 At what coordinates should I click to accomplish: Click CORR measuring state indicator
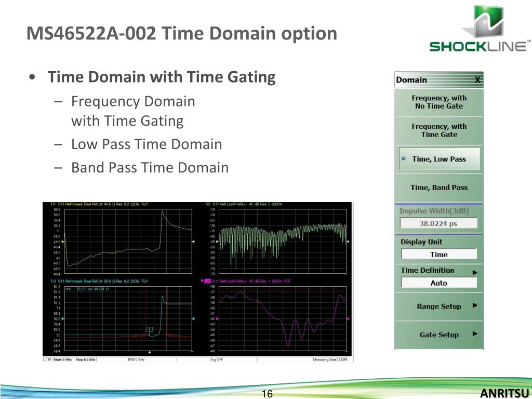pyautogui.click(x=343, y=360)
